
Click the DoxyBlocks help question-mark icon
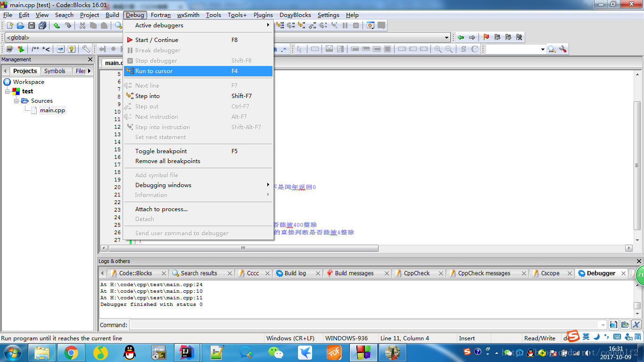click(72, 49)
